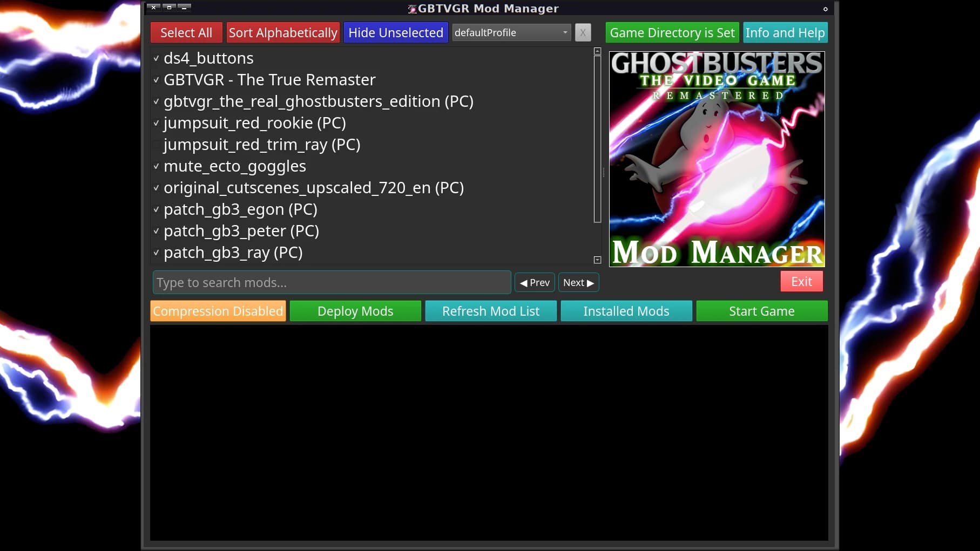
Task: Click Sort Alphabetically
Action: coord(283,32)
